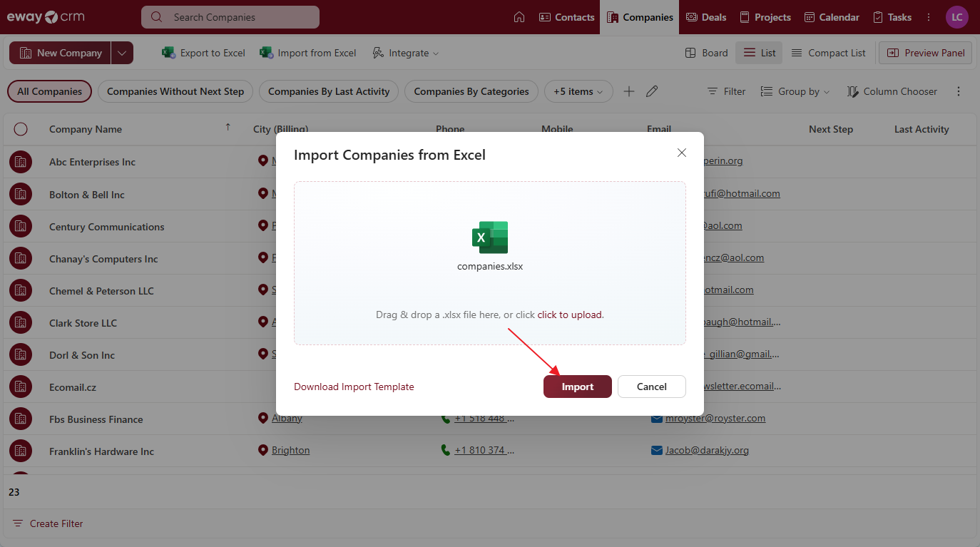Click the Search Companies field
This screenshot has height=547, width=980.
coord(230,17)
